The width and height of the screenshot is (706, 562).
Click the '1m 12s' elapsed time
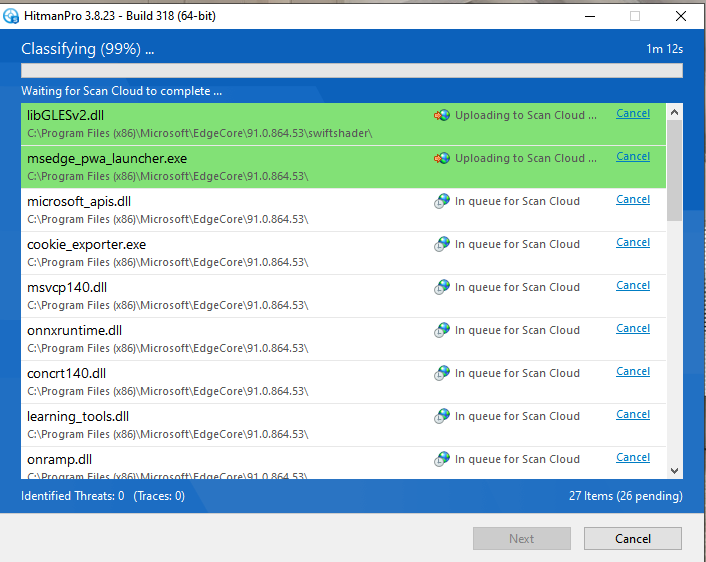tap(665, 49)
